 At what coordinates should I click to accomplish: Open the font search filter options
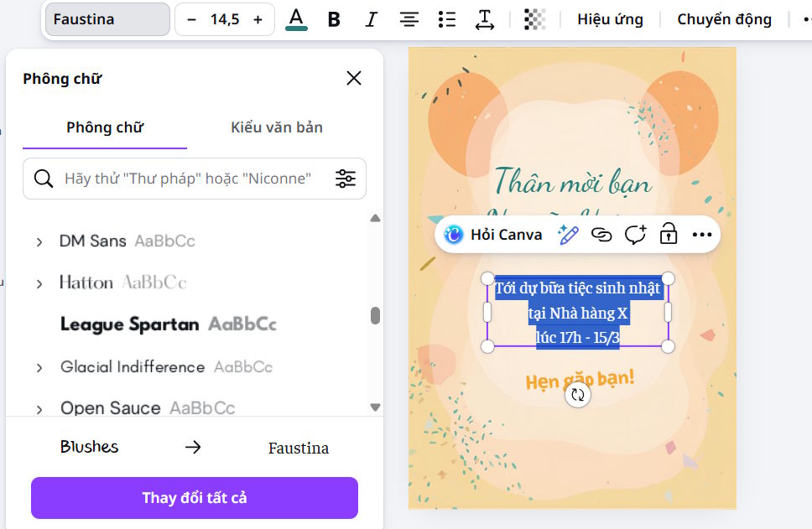coord(346,178)
